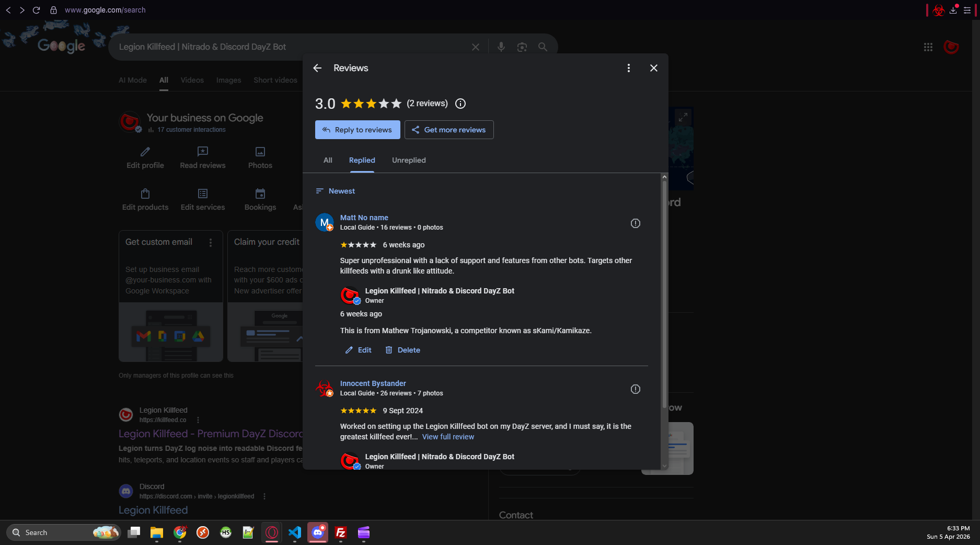Viewport: 980px width, 545px height.
Task: Open Discord from the taskbar
Action: [x=318, y=532]
